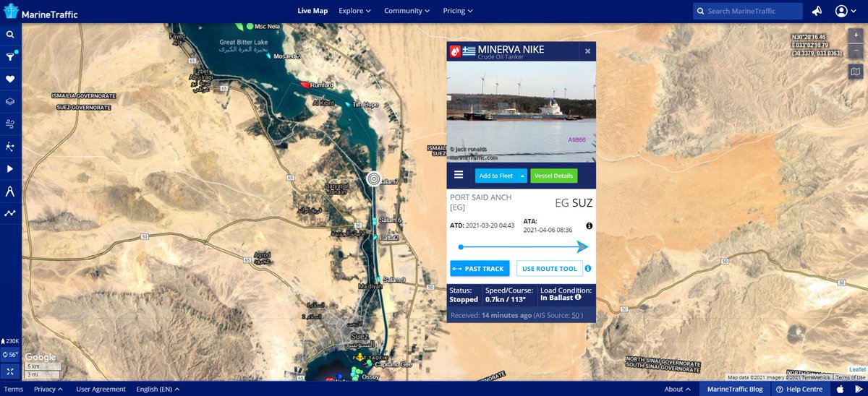The width and height of the screenshot is (868, 396).
Task: Select the selected vessel target marker on the map
Action: pos(373,178)
